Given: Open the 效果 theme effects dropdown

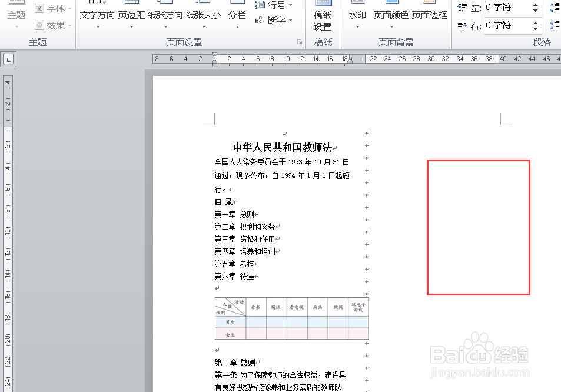Looking at the screenshot, I should click(x=54, y=25).
